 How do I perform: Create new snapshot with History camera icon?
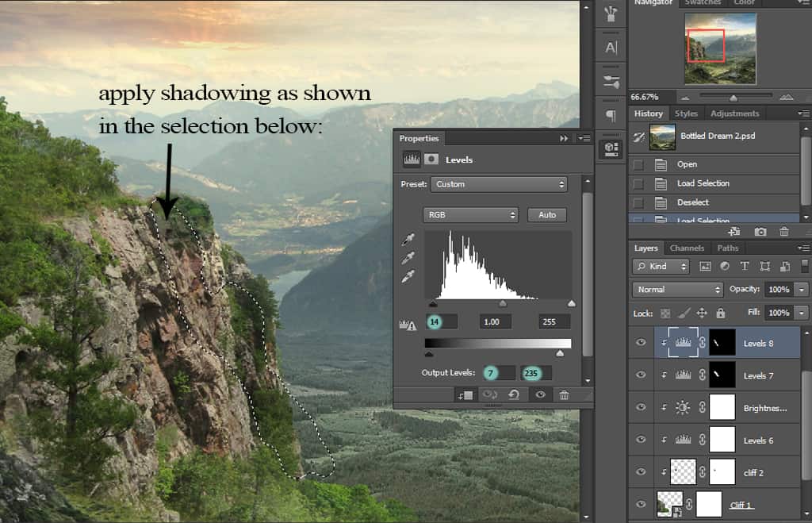coord(760,231)
